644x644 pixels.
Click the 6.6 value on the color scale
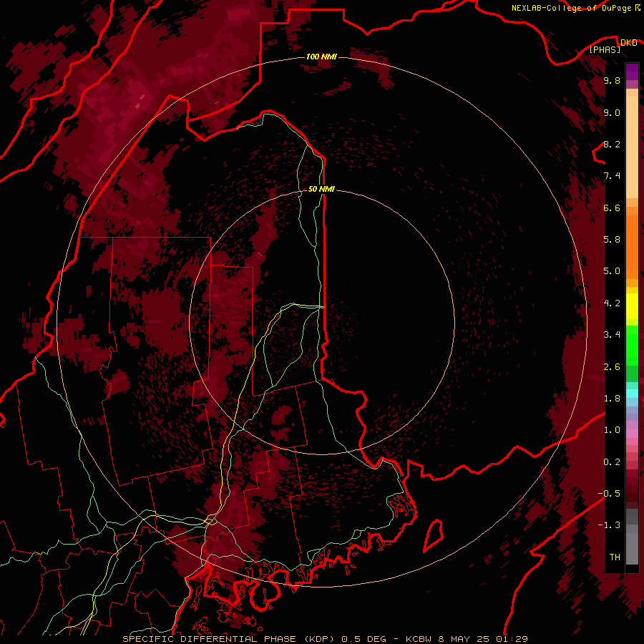point(612,208)
